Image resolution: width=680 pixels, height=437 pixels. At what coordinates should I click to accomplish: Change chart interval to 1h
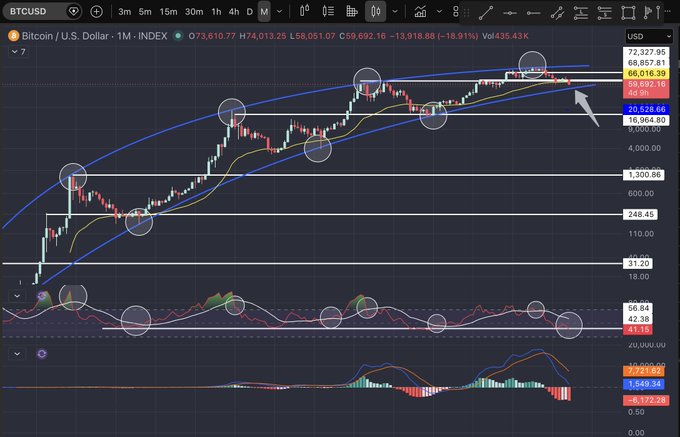216,12
